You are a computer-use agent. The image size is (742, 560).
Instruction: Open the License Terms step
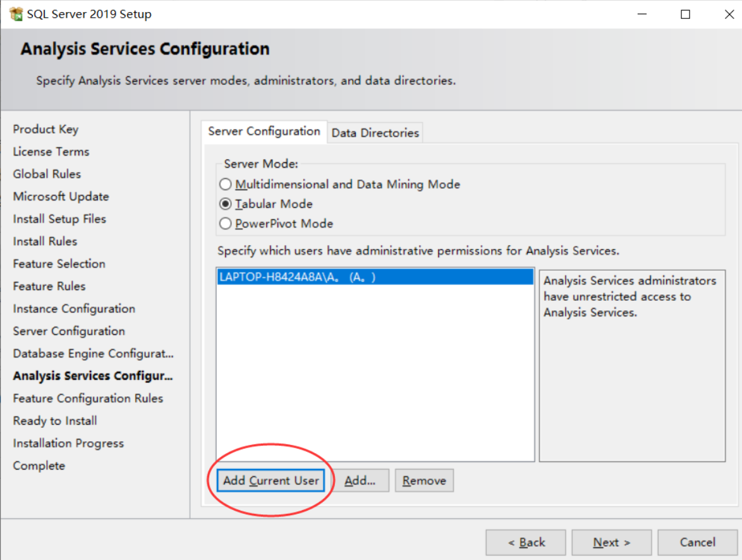(x=51, y=152)
